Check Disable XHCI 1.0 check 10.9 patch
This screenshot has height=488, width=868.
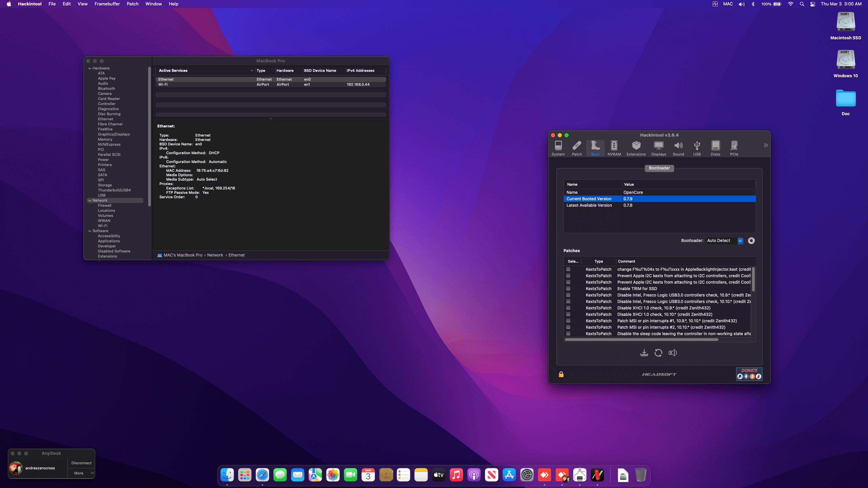pyautogui.click(x=568, y=308)
